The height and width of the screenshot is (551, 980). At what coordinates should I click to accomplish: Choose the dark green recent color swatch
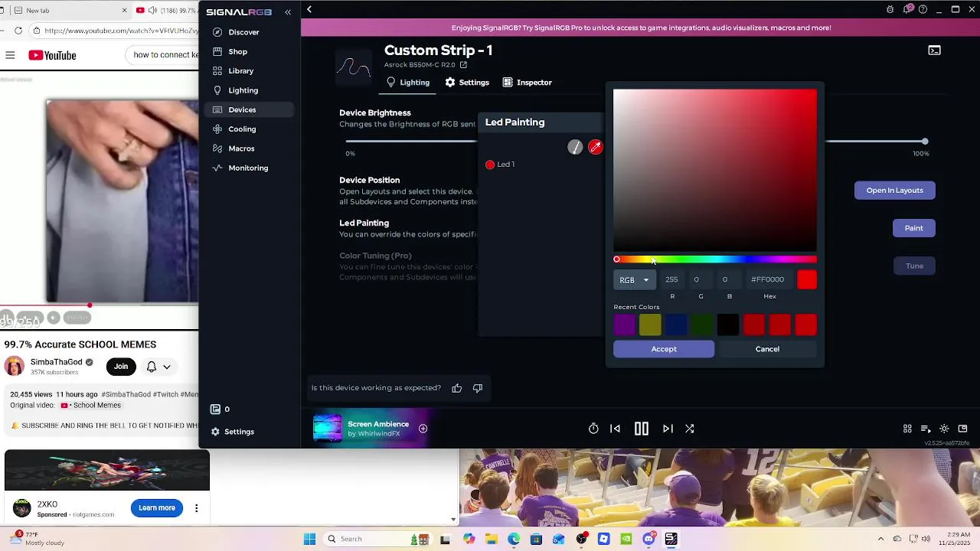pos(702,325)
